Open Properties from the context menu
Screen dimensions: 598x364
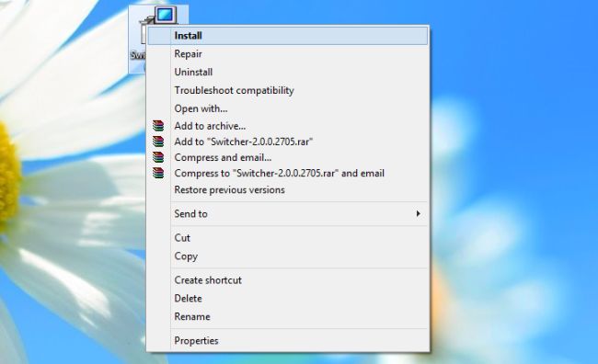pyautogui.click(x=288, y=341)
